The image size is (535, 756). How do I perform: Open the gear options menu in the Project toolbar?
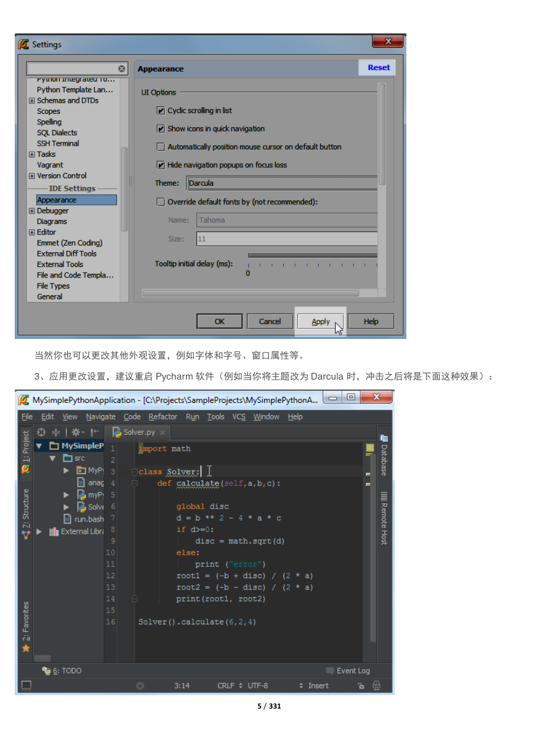click(77, 432)
